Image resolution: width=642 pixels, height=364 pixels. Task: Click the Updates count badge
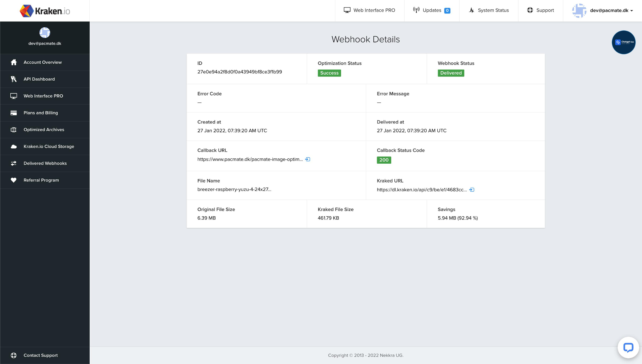tap(447, 10)
